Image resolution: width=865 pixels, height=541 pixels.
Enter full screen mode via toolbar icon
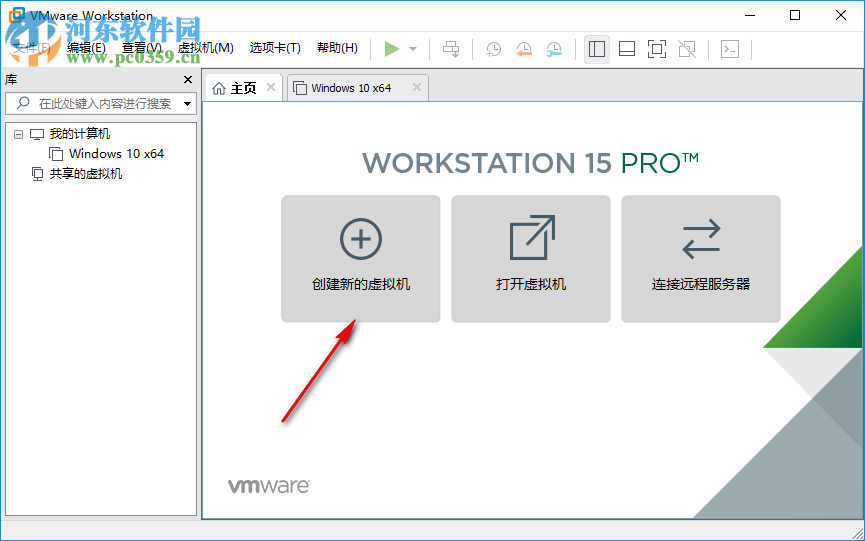[x=656, y=49]
